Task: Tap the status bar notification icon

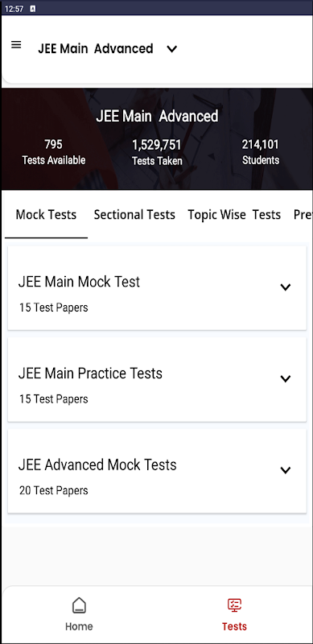Action: (x=33, y=9)
